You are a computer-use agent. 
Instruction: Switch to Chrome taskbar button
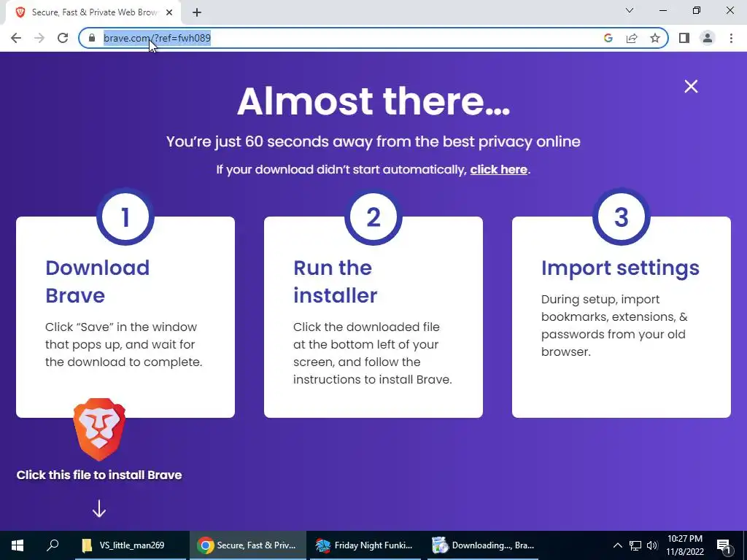pyautogui.click(x=248, y=545)
